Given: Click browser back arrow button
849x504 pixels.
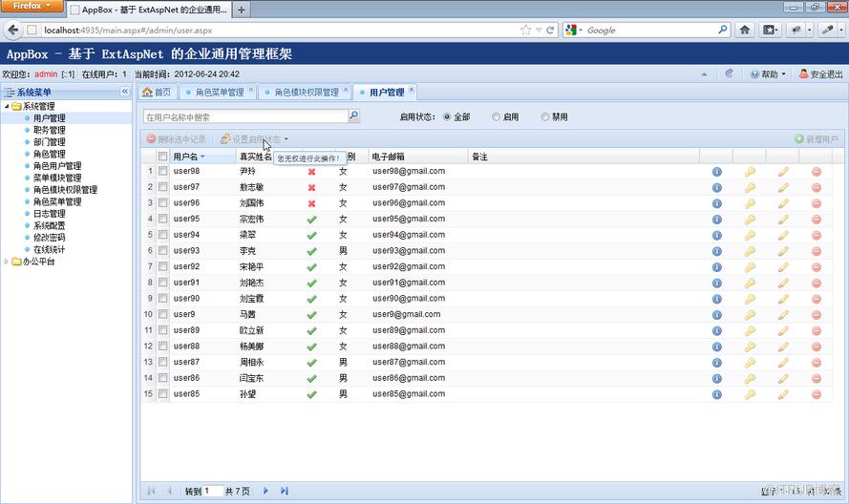Looking at the screenshot, I should [x=13, y=30].
